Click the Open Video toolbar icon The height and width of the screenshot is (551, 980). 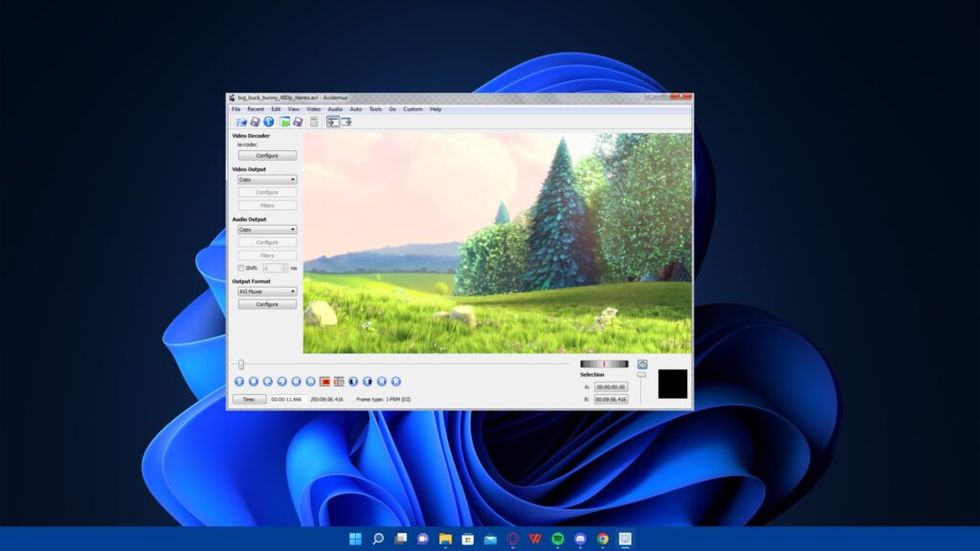click(x=240, y=121)
